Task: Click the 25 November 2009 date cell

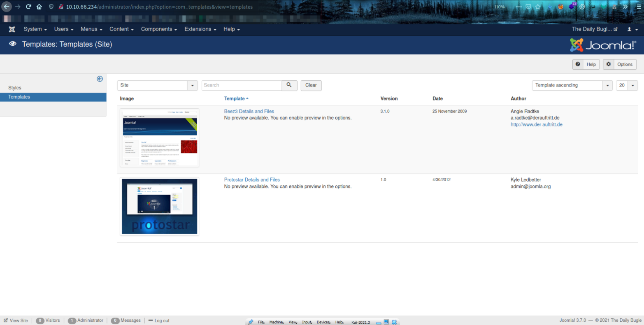Action: (x=449, y=111)
